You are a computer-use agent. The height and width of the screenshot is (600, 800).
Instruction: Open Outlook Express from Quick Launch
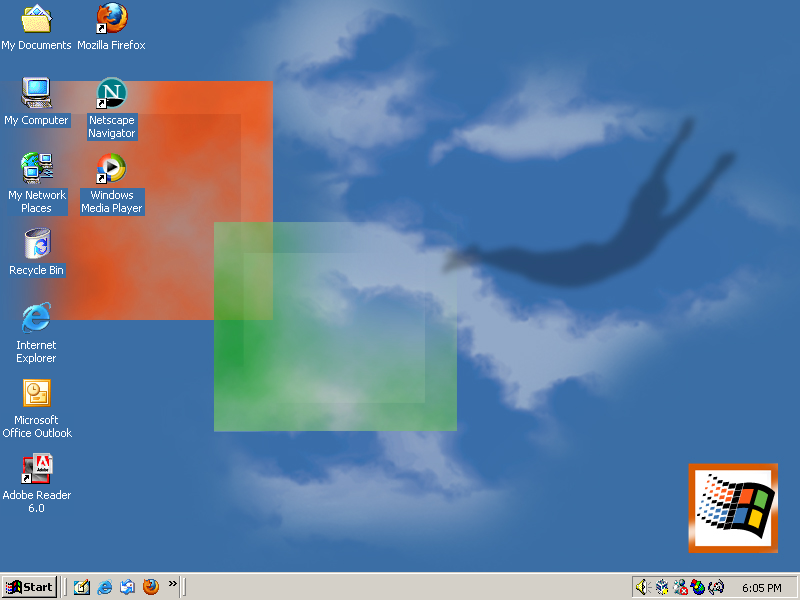pos(127,587)
